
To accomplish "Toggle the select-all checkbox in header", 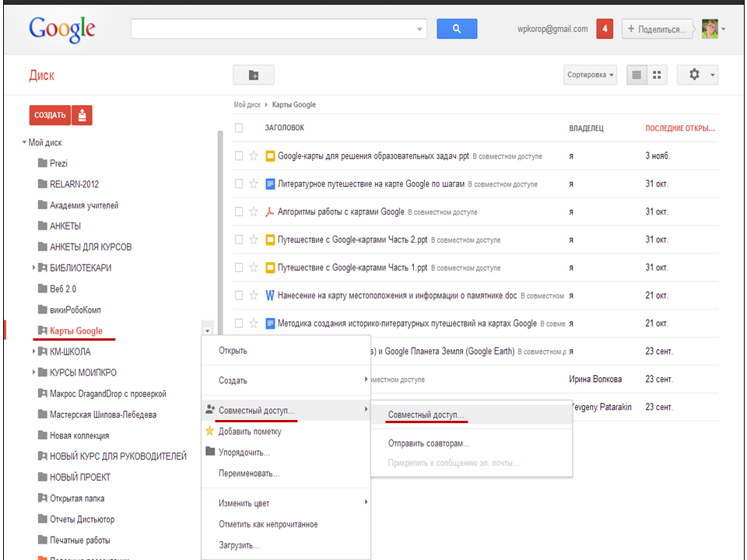I will tap(239, 128).
